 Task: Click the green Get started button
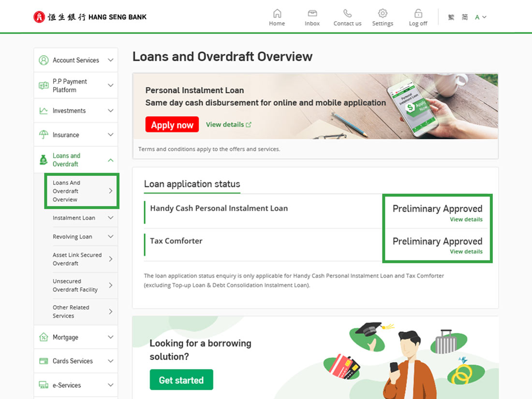tap(181, 380)
